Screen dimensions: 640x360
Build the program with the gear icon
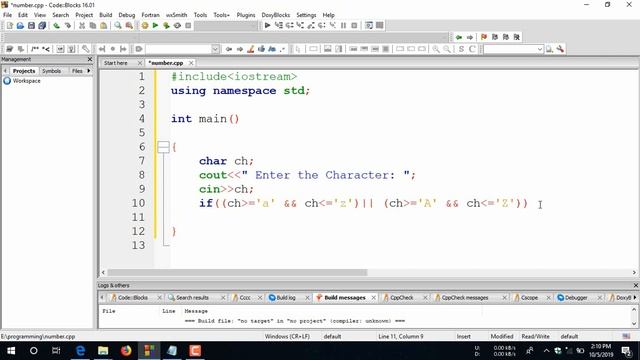point(144,26)
